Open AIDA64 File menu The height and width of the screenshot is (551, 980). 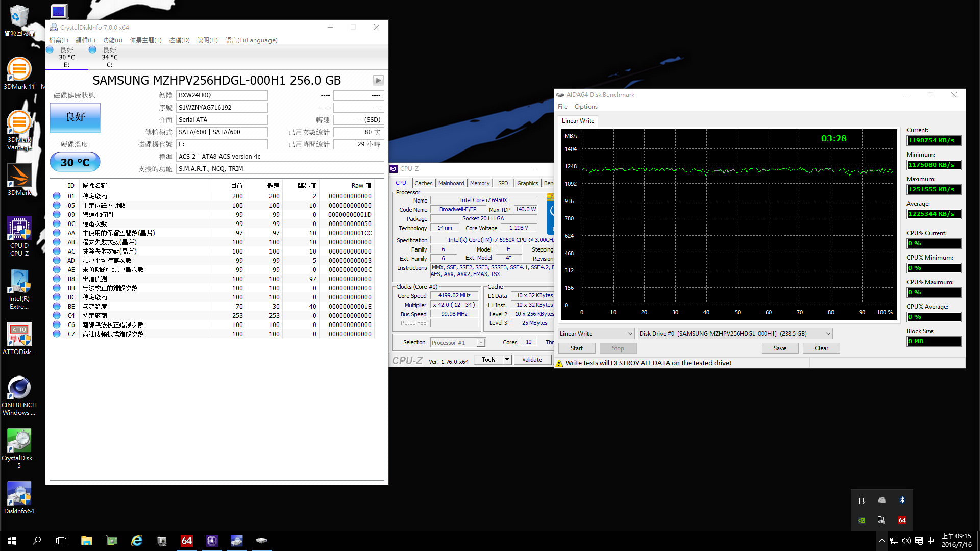point(562,107)
